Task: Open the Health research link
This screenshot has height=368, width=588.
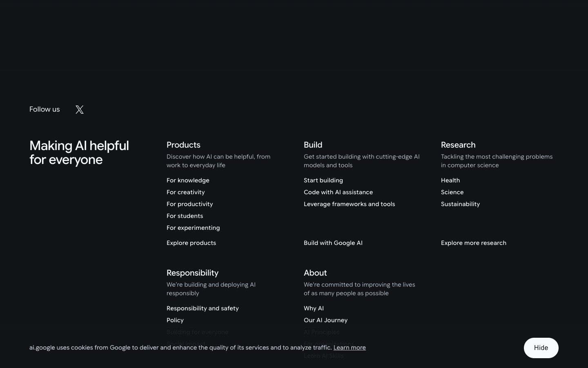Action: (x=450, y=180)
